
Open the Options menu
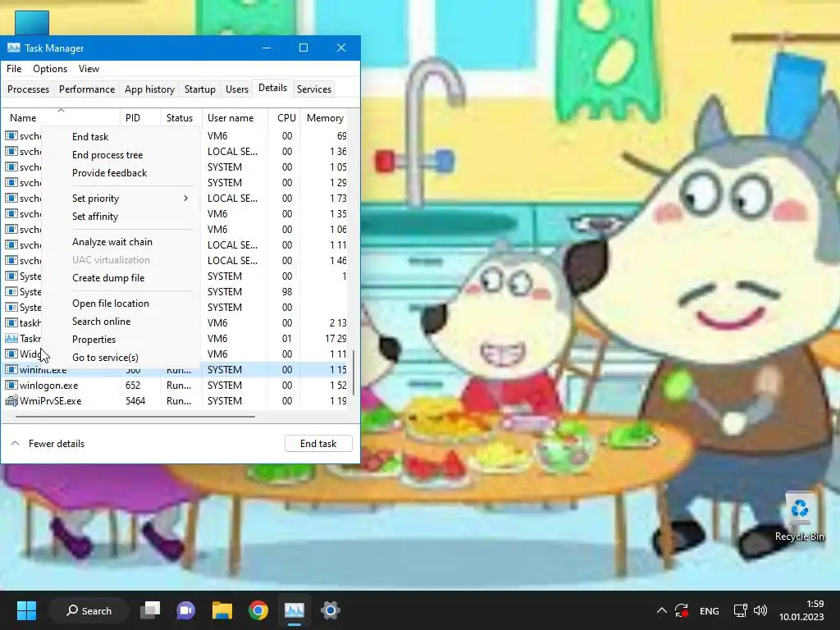[x=50, y=69]
